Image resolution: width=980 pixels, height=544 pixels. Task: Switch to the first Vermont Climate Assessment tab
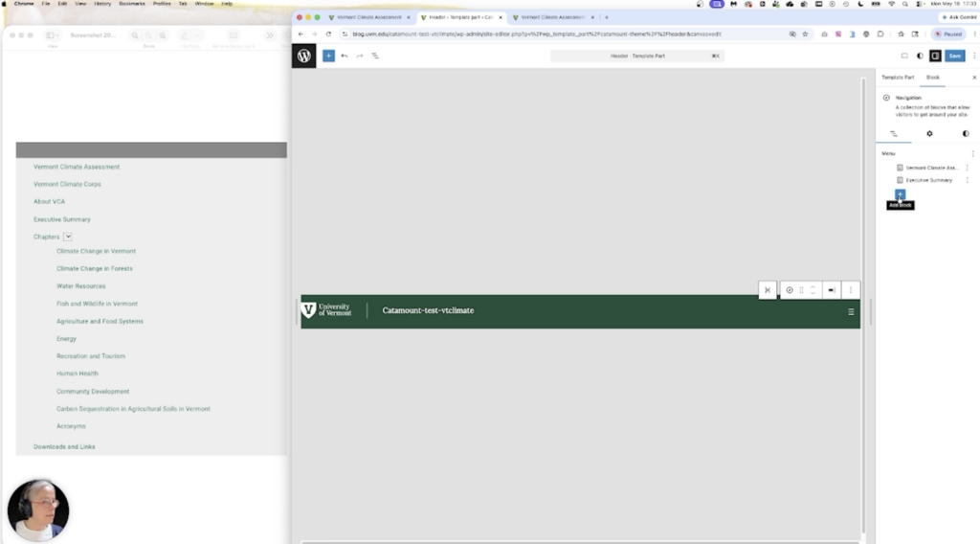[368, 17]
